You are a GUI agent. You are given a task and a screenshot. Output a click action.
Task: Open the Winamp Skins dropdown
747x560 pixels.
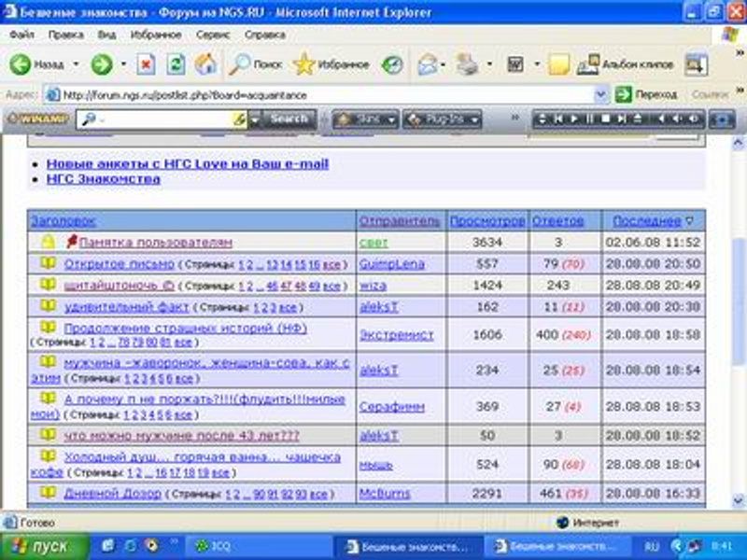(365, 119)
